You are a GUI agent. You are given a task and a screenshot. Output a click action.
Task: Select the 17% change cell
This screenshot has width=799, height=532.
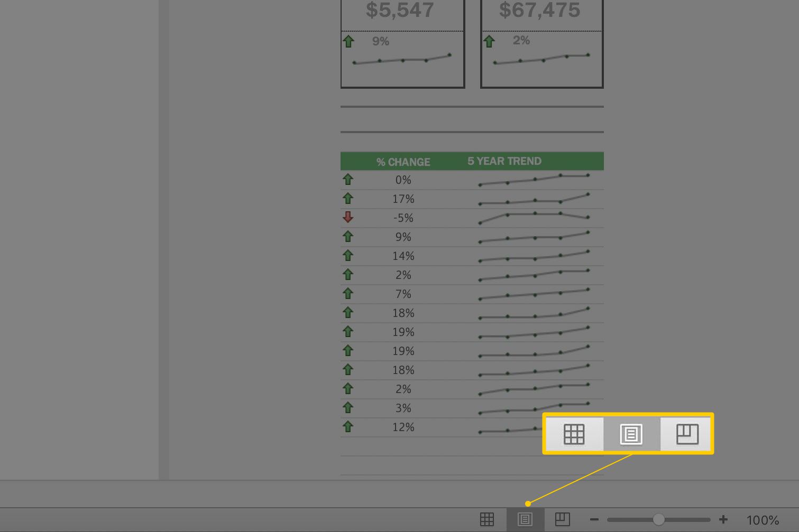[403, 199]
